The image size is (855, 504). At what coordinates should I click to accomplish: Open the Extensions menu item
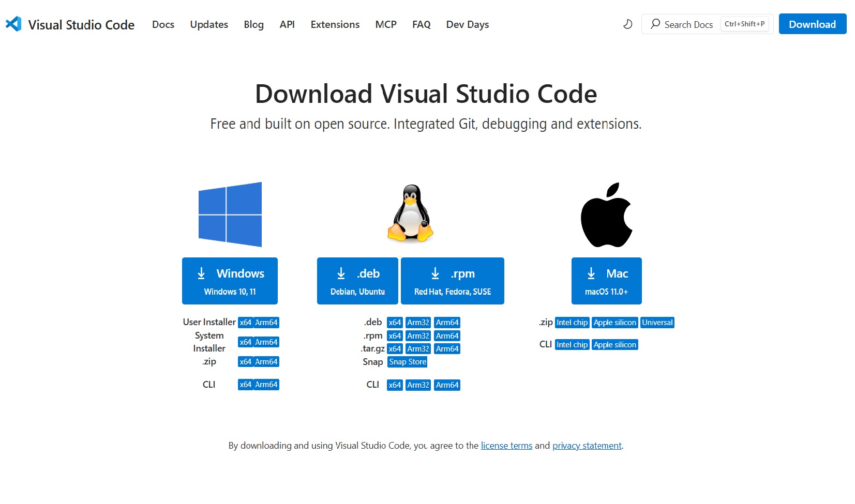335,24
